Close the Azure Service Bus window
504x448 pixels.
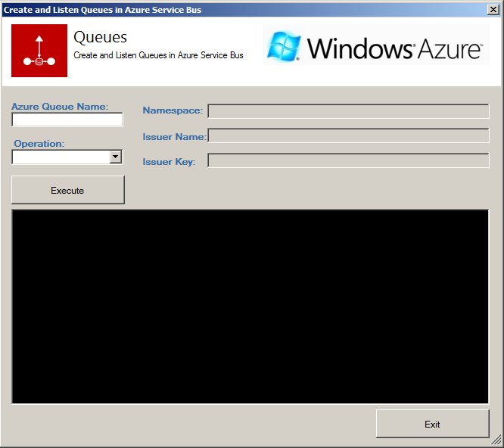tap(493, 10)
